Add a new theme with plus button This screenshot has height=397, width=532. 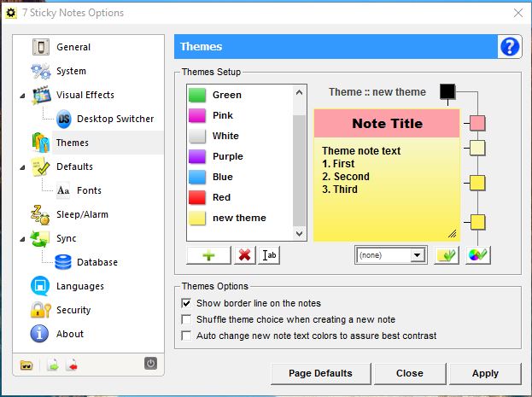208,255
